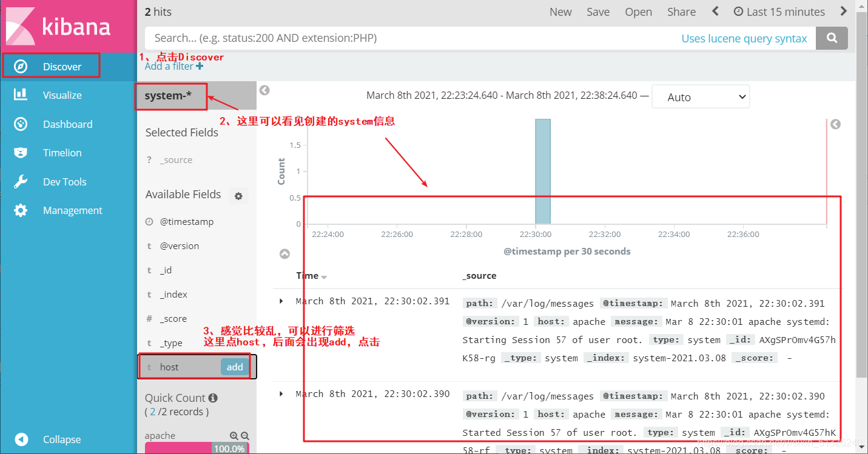Move time range forward with right chevron

tap(844, 11)
